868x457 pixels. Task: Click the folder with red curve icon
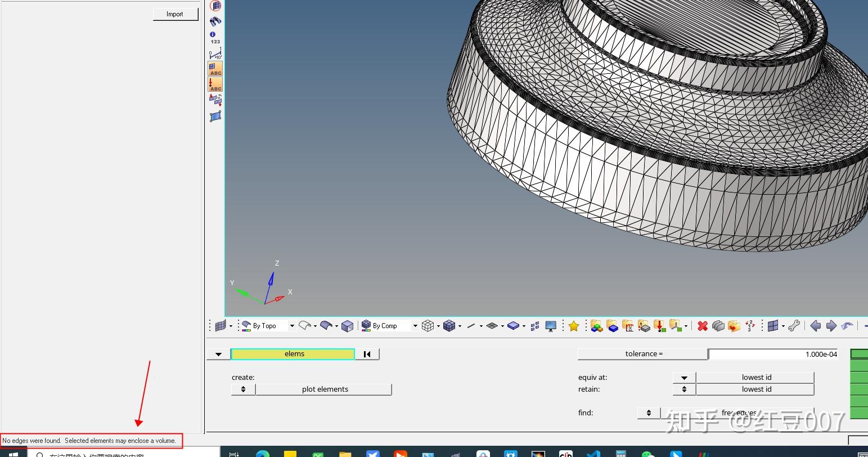tap(628, 326)
